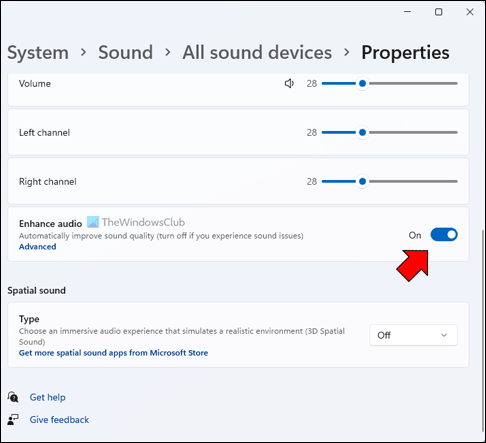Maximize the Settings window
This screenshot has height=443, width=486.
439,12
